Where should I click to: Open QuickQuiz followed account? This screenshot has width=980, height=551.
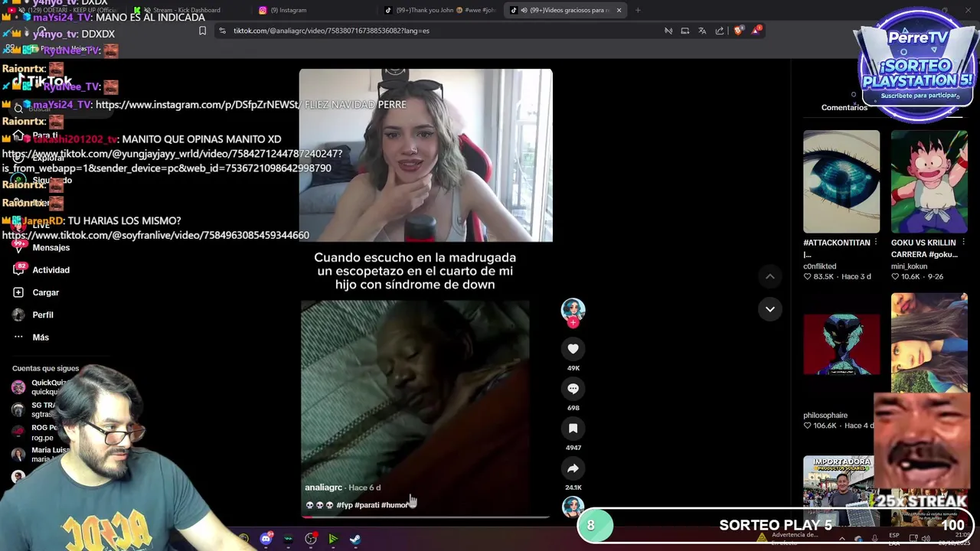tap(49, 386)
